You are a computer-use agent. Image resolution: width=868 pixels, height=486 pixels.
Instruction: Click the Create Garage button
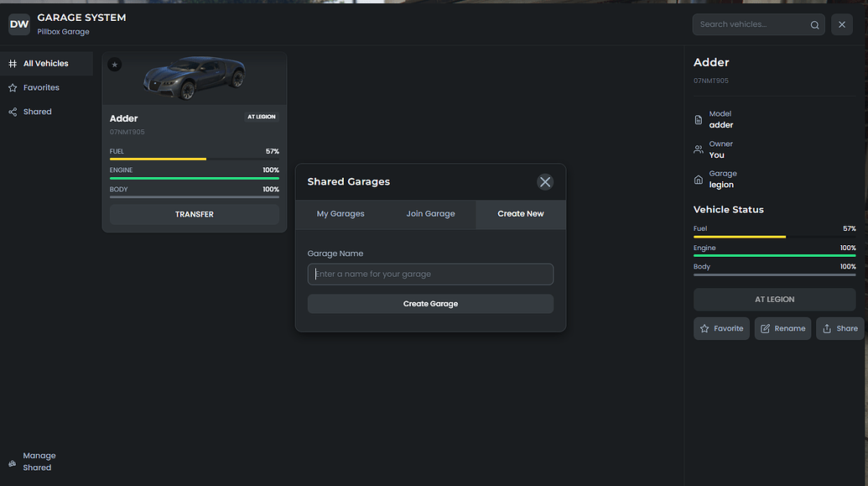(430, 304)
